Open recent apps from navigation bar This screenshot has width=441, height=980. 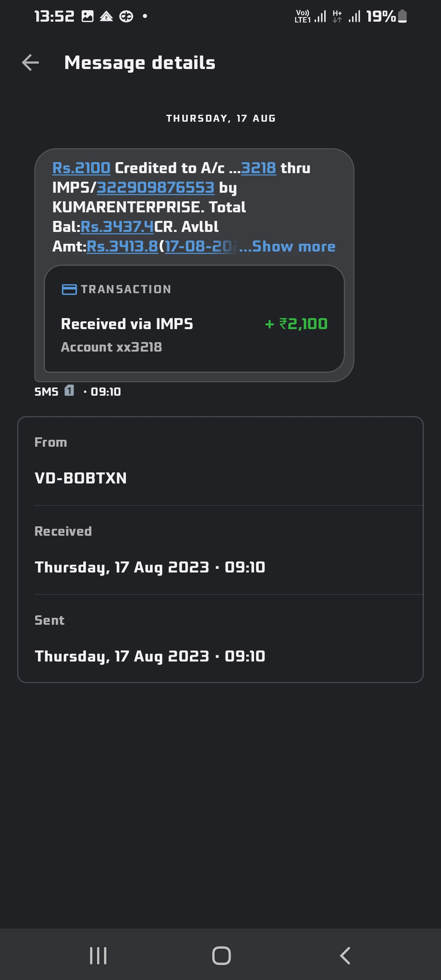(98, 956)
